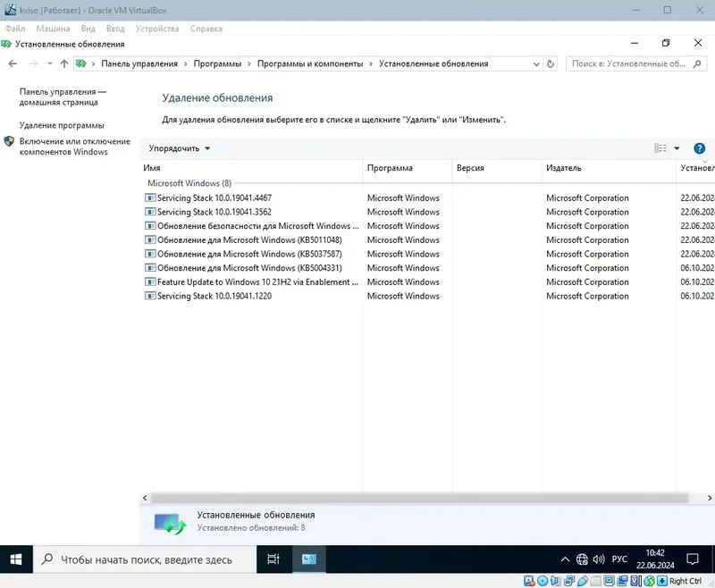715x588 pixels.
Task: Click Включение или отключение компонентов Windows
Action: [x=73, y=147]
